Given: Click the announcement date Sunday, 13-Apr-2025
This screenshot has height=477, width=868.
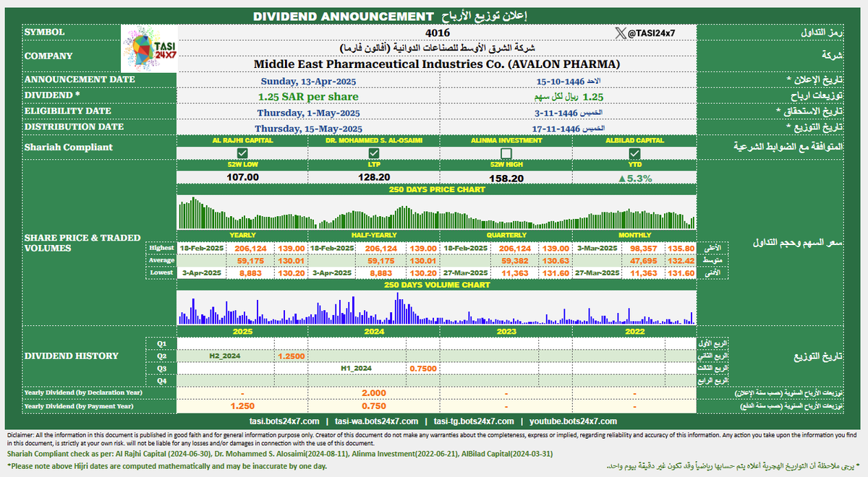Looking at the screenshot, I should 309,80.
